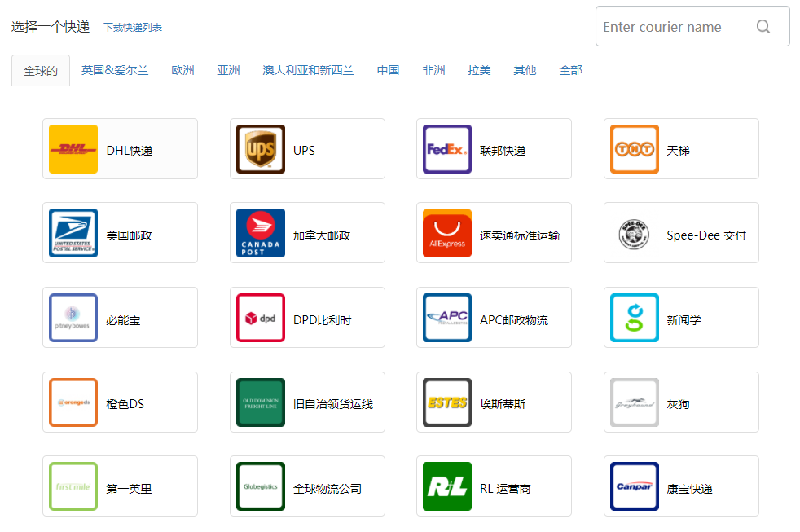Click the UPS text label
The height and width of the screenshot is (532, 800).
click(x=304, y=151)
